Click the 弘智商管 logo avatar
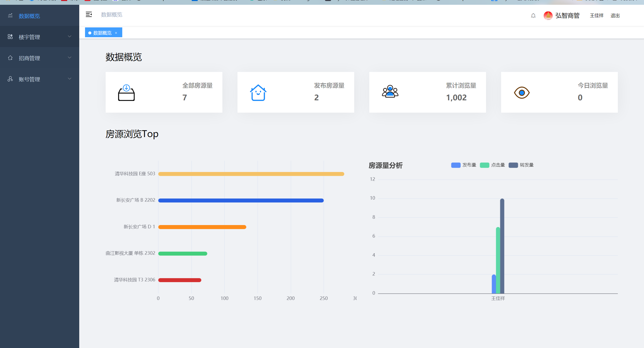The height and width of the screenshot is (348, 644). pos(548,16)
